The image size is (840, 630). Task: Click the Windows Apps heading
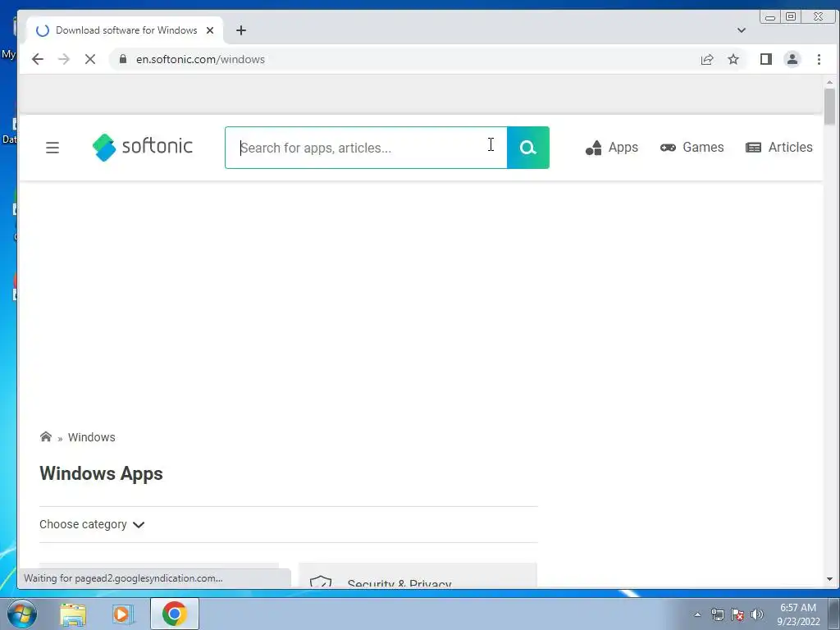101,473
